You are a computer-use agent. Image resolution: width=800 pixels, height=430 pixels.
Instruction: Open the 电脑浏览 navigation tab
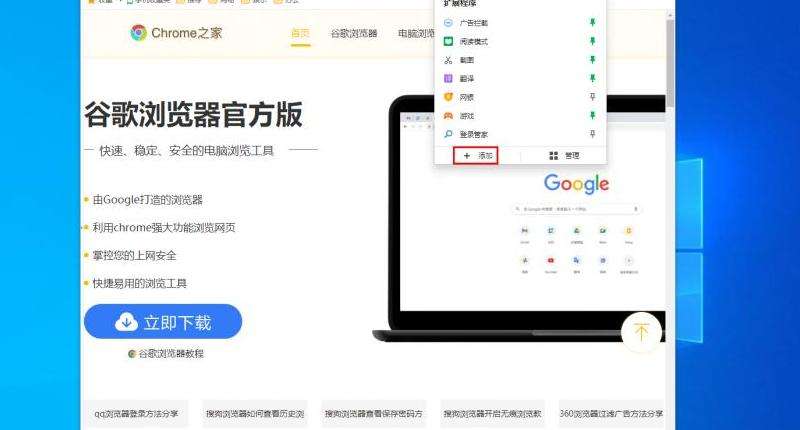pos(416,34)
